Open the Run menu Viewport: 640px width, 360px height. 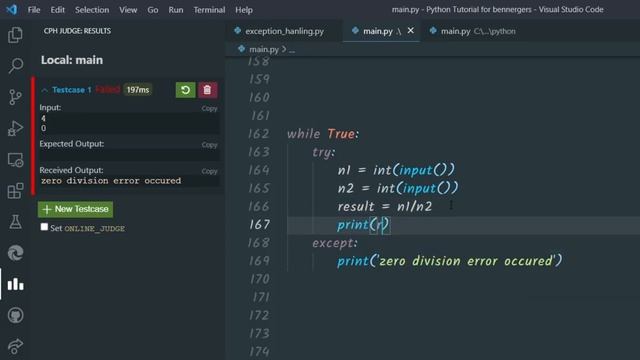click(176, 10)
